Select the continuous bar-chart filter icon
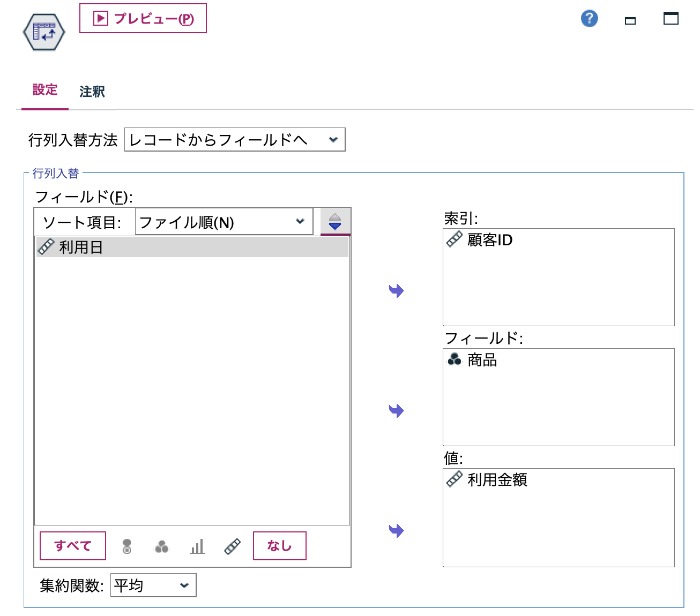The image size is (700, 616). click(x=196, y=545)
